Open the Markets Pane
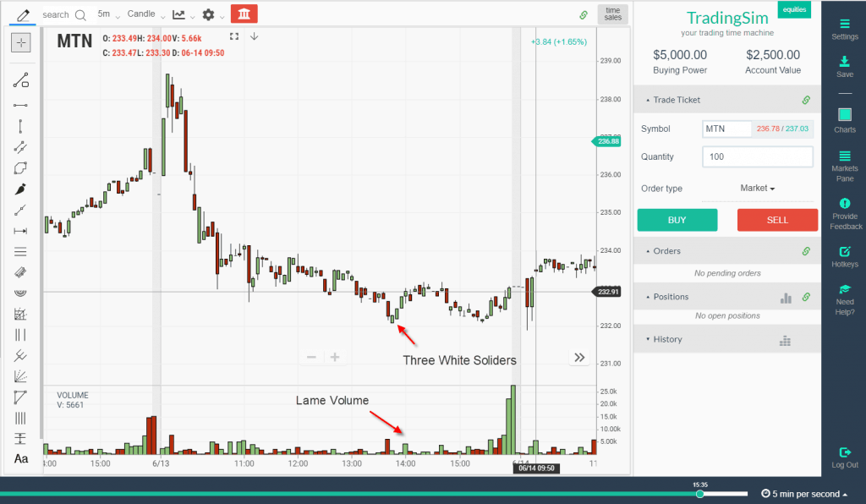 844,164
